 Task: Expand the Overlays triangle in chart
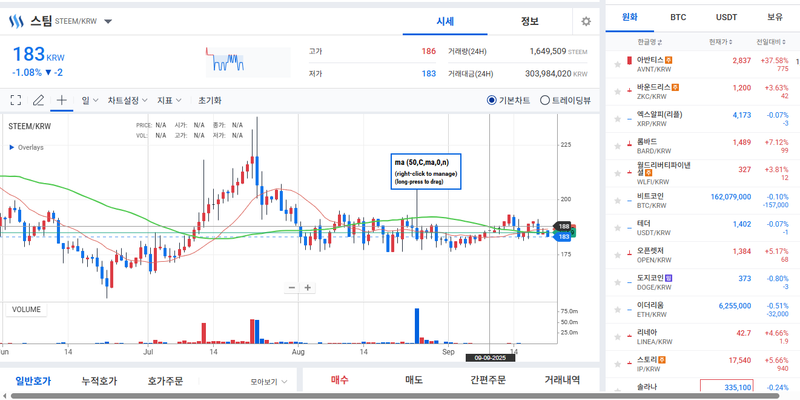pos(12,147)
